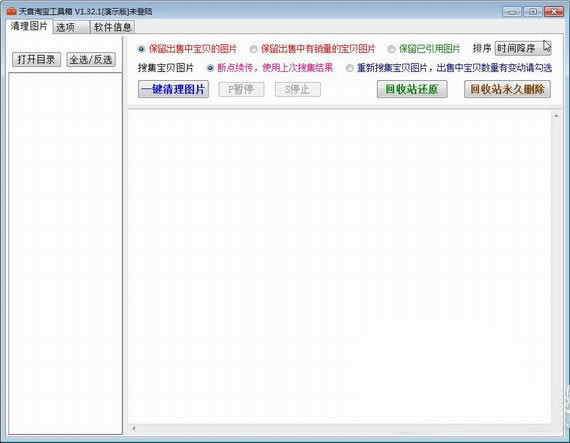
Task: Click the horizontal scrollbar left arrow
Action: (x=133, y=428)
